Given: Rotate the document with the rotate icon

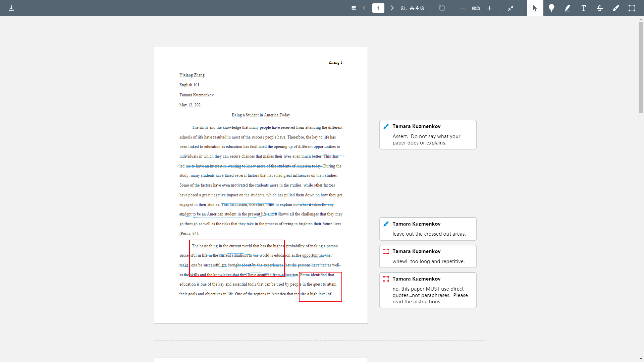Looking at the screenshot, I should coord(442,8).
